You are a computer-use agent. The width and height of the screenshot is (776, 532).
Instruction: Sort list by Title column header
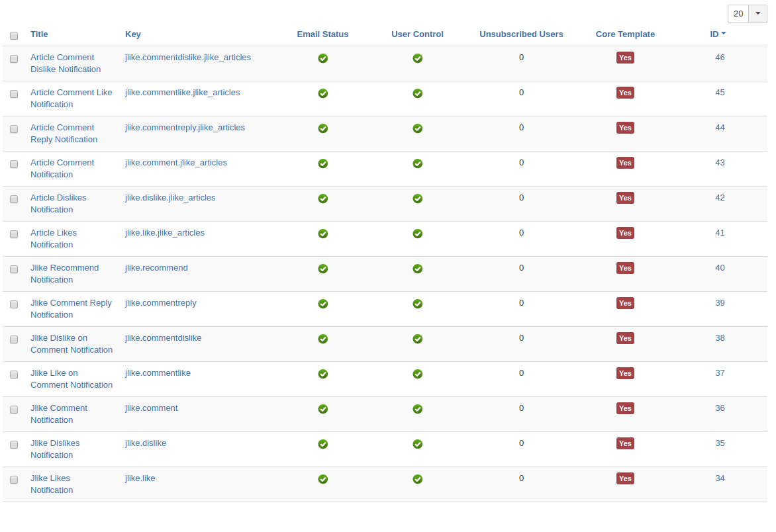pyautogui.click(x=39, y=34)
